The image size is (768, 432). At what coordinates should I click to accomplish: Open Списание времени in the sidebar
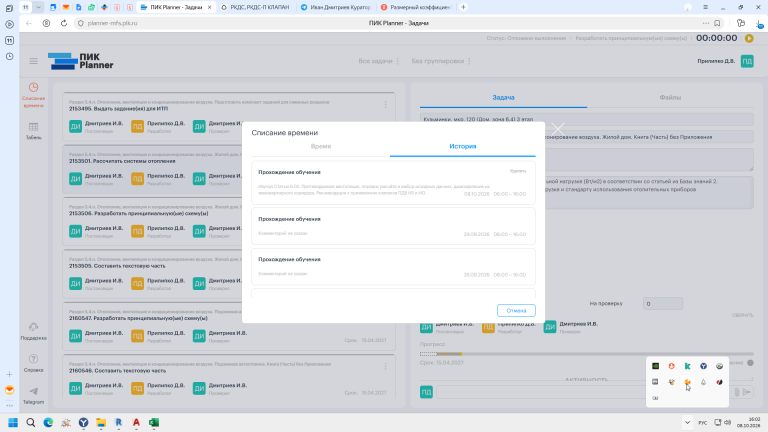click(33, 95)
